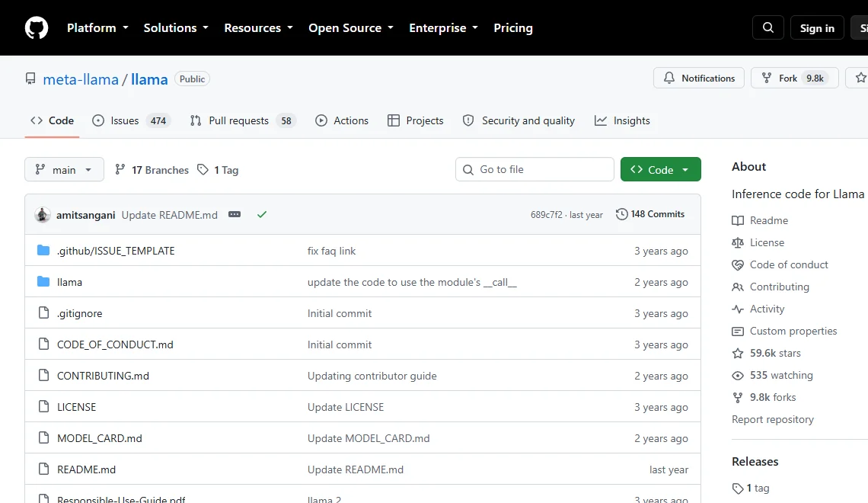
Task: Open the Releases heading link
Action: click(x=755, y=461)
